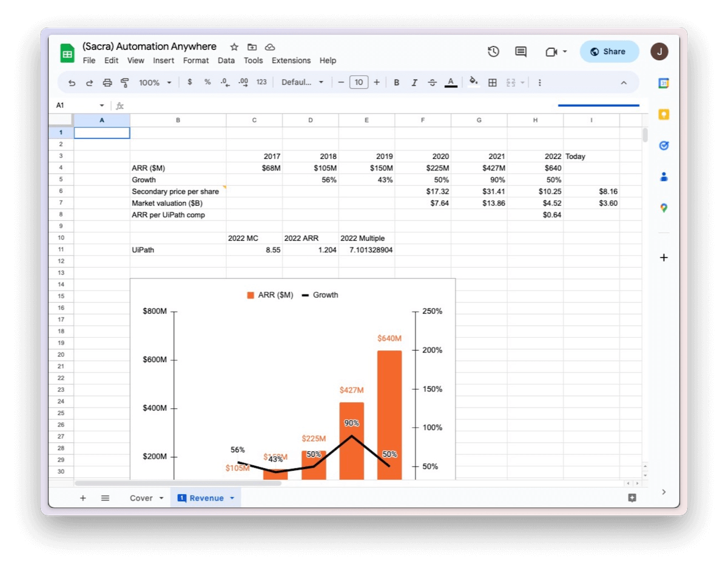Hide the side panel chevron
This screenshot has height=569, width=728.
[x=664, y=492]
